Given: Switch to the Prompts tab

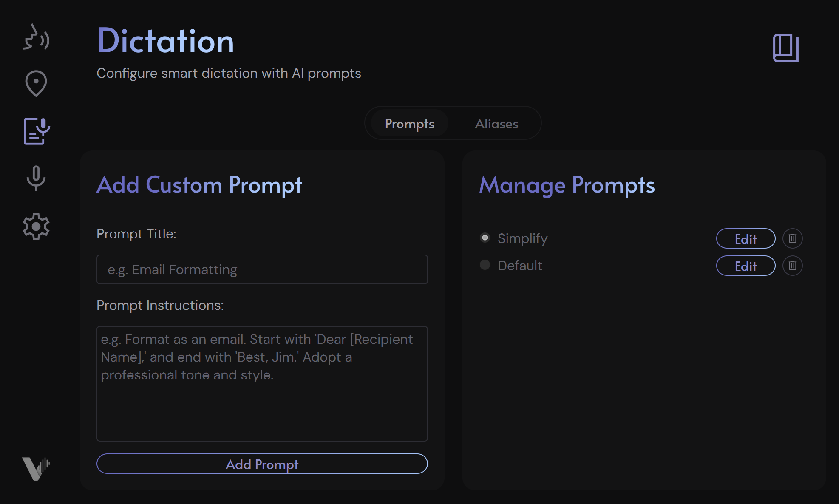Looking at the screenshot, I should (x=409, y=123).
